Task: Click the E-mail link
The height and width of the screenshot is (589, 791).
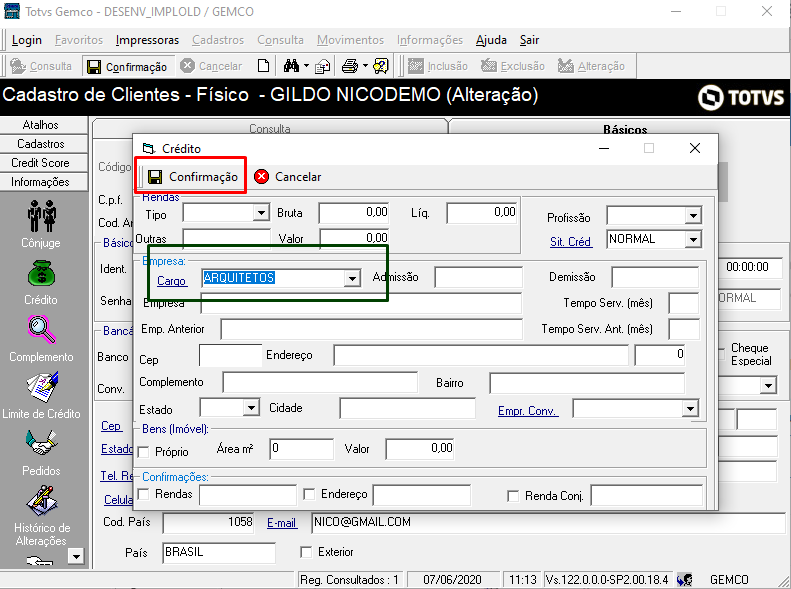Action: (281, 523)
